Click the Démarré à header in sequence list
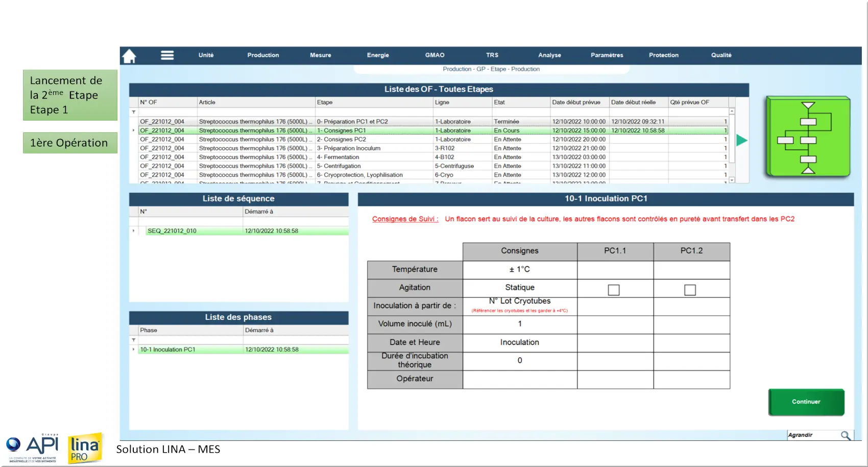This screenshot has height=467, width=868. 296,212
